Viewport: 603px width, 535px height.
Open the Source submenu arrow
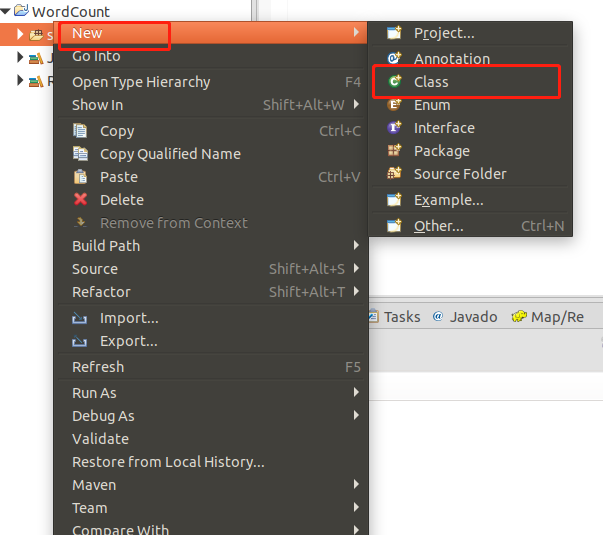pyautogui.click(x=356, y=268)
